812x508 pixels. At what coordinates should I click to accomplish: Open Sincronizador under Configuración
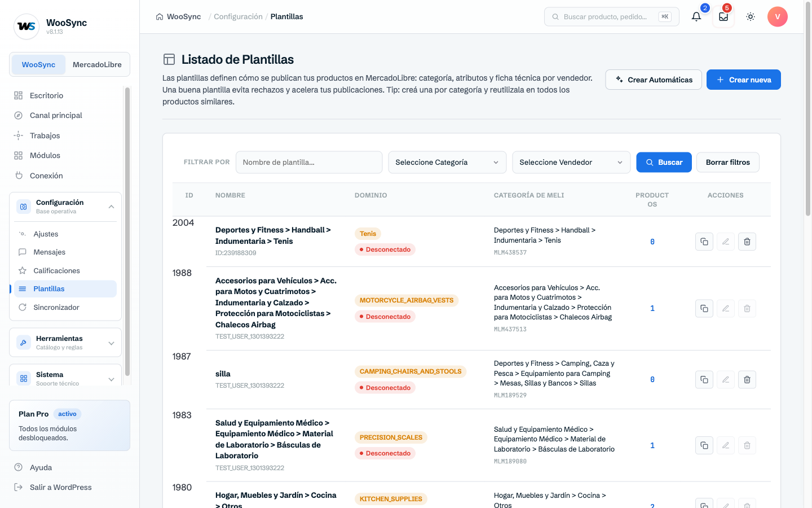pos(65,307)
